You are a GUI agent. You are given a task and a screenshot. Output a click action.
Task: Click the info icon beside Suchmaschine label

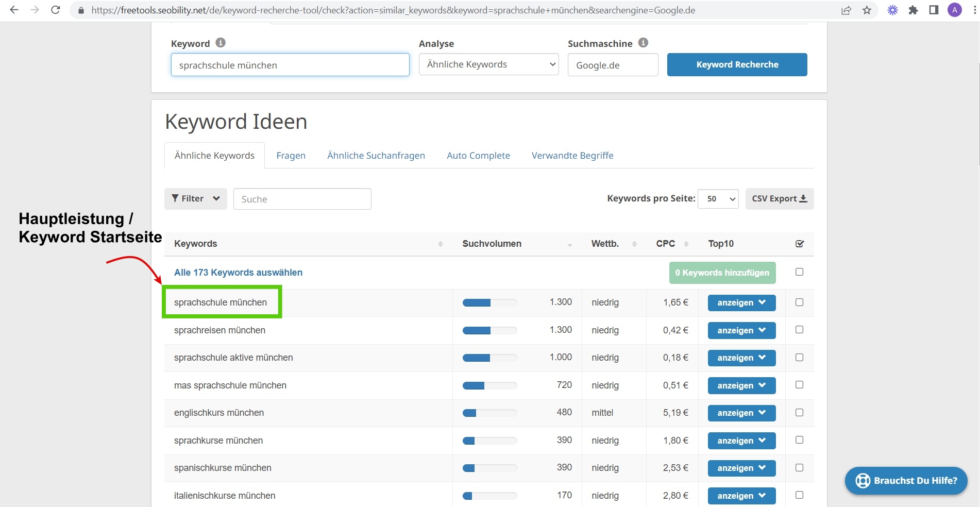643,43
